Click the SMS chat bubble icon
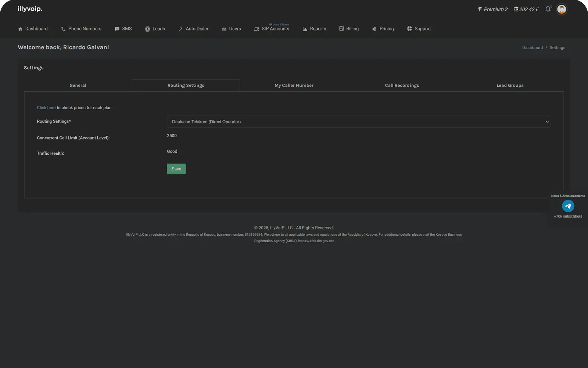The height and width of the screenshot is (368, 588). (117, 29)
